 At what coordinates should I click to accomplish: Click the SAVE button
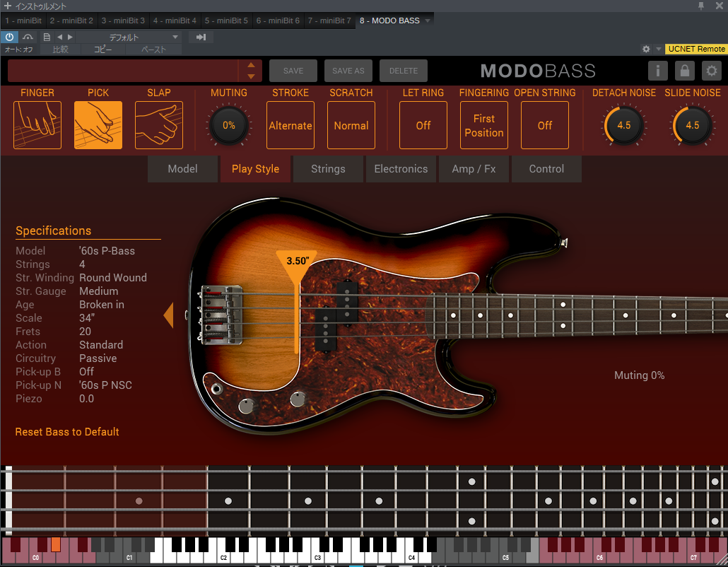coord(293,71)
